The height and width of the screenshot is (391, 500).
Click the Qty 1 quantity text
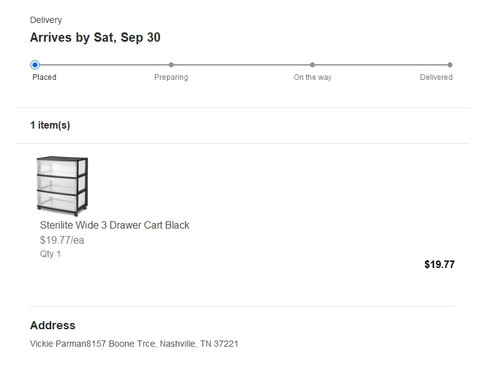click(x=50, y=254)
